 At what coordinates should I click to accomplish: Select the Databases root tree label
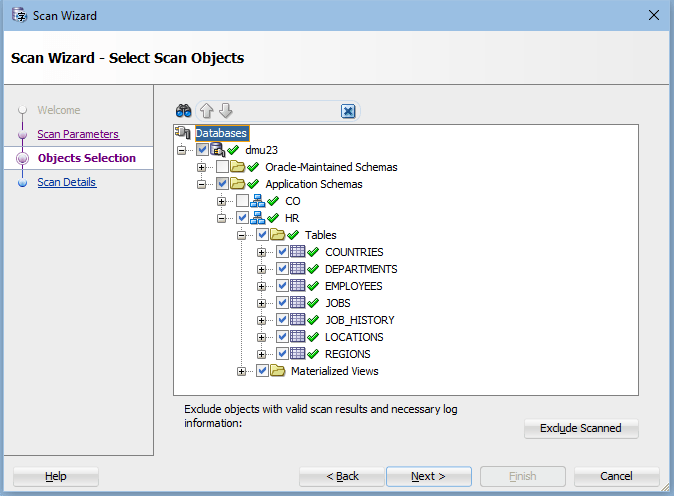point(221,133)
